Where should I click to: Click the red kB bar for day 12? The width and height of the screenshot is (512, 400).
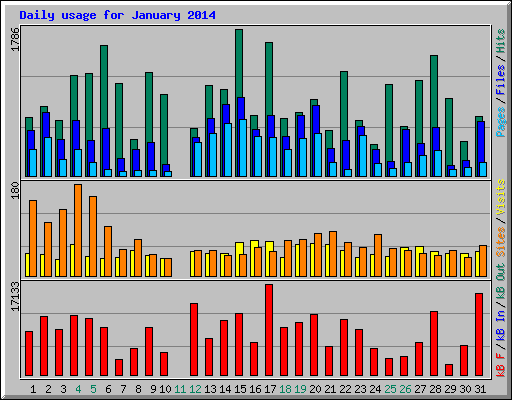(x=194, y=340)
